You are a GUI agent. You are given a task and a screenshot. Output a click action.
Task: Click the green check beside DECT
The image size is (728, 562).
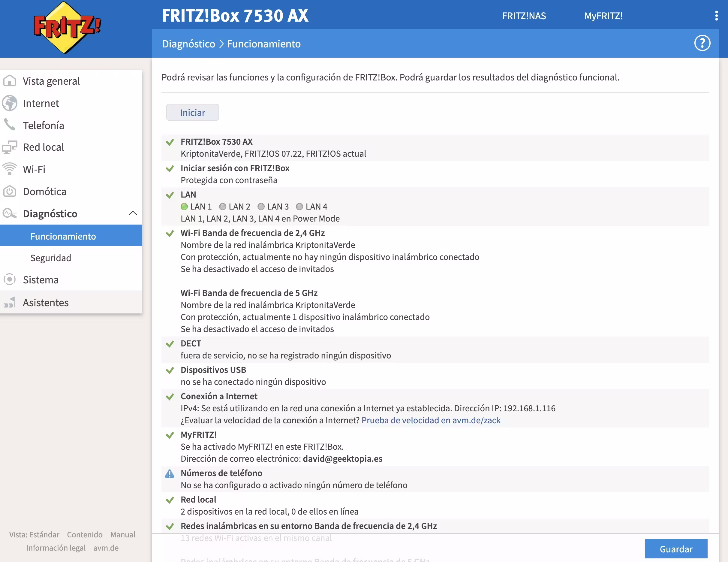[170, 344]
